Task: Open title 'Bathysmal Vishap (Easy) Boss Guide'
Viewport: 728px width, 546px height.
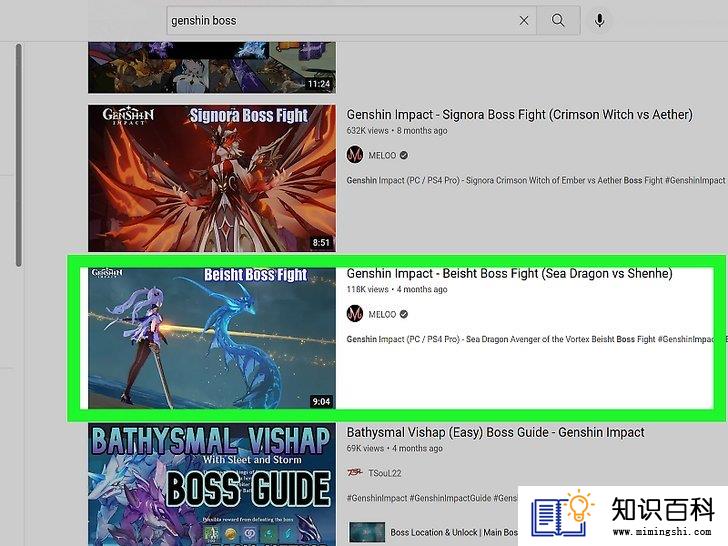Action: (495, 432)
